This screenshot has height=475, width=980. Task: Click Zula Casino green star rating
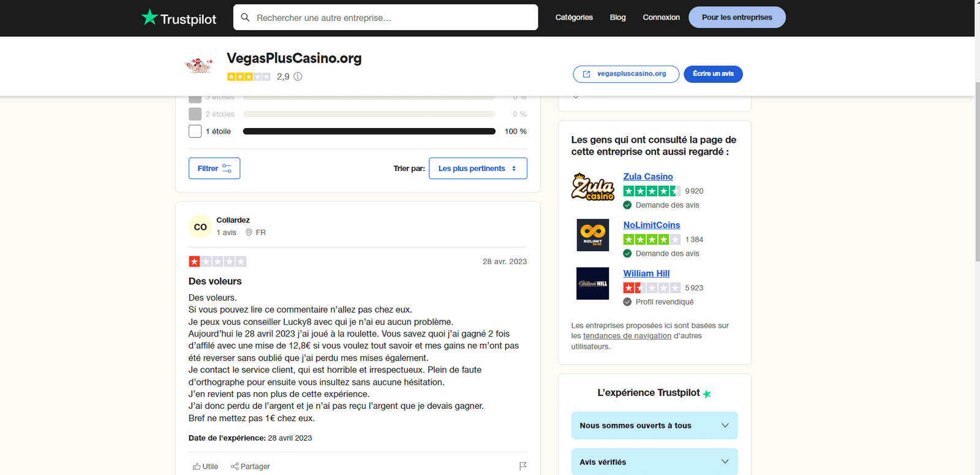pos(652,191)
